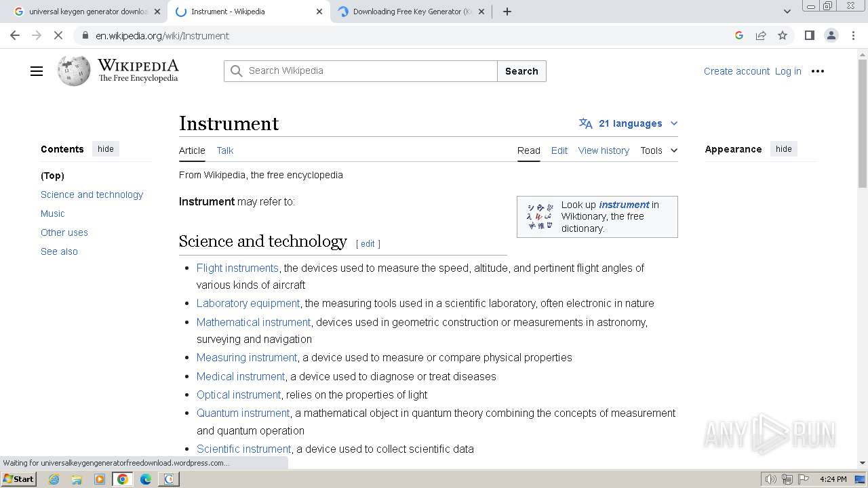
Task: Click the Wikipedia globe logo
Action: (74, 70)
